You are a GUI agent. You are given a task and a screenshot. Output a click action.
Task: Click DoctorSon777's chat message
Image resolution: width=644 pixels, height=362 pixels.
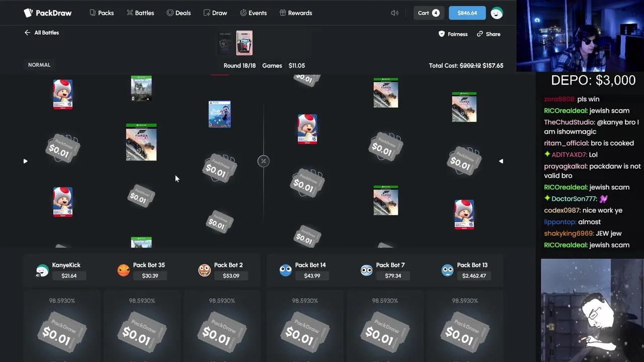pos(576,199)
